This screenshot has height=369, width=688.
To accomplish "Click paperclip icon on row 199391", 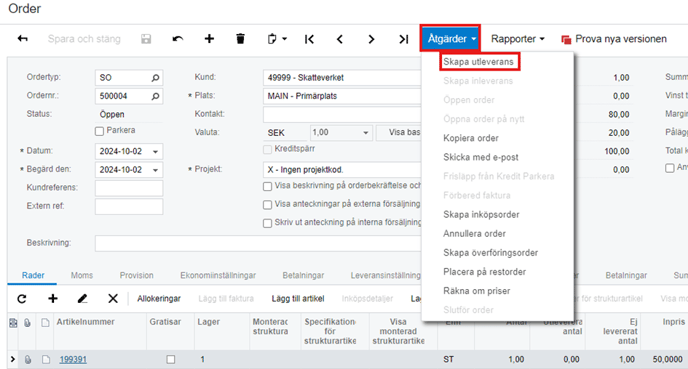I will [28, 359].
